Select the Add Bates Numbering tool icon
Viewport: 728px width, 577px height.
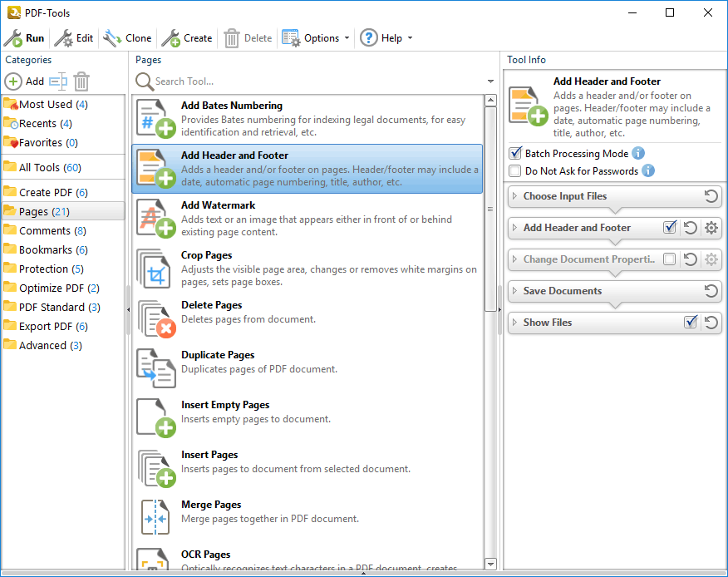click(x=156, y=118)
